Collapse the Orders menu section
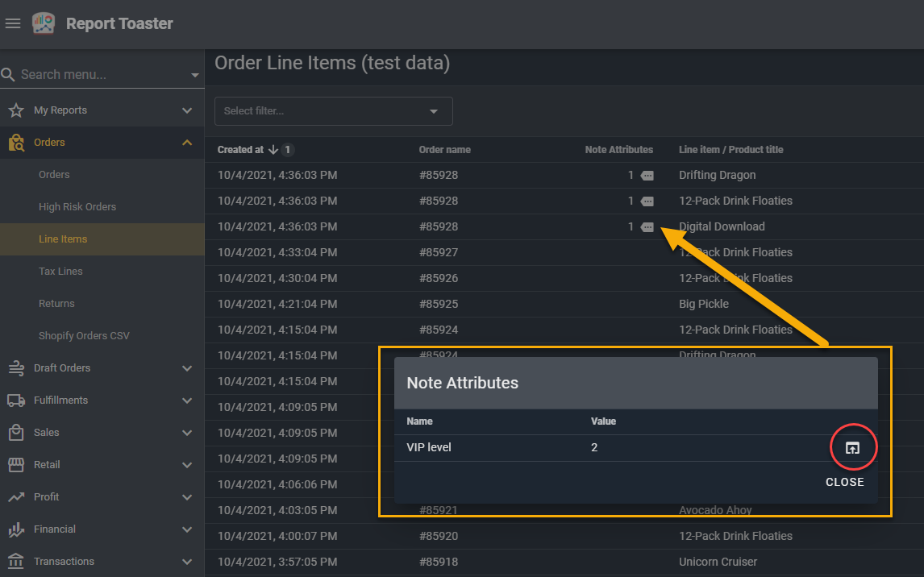 click(187, 143)
